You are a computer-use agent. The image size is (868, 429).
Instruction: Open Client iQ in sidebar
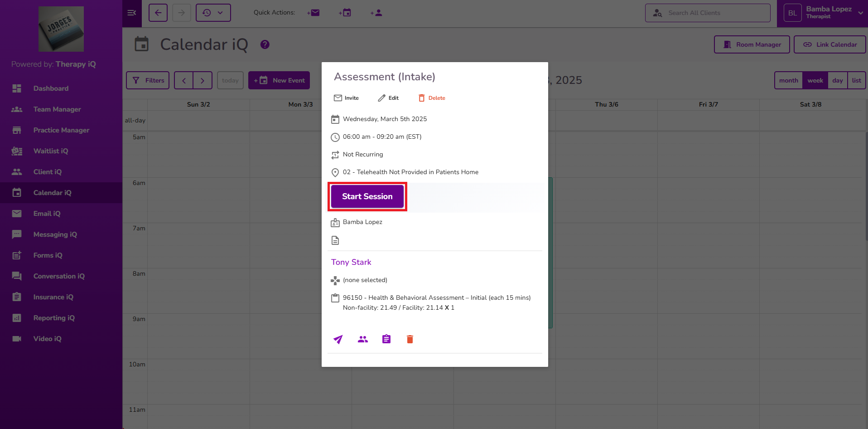(x=61, y=172)
